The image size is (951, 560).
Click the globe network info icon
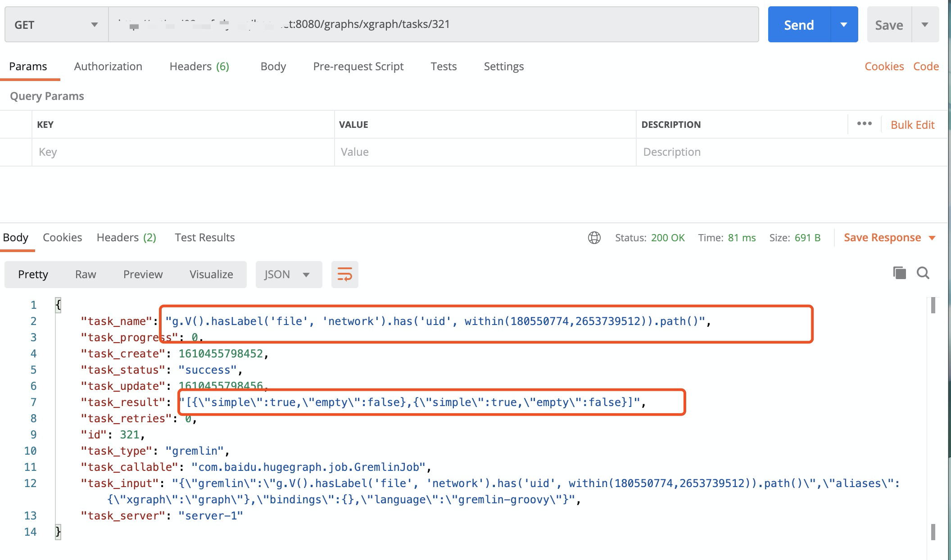595,238
